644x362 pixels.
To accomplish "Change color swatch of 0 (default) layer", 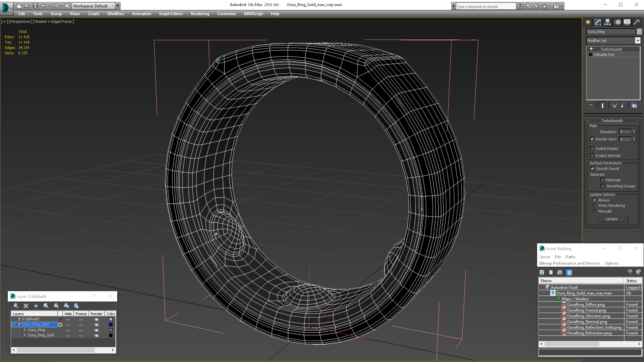I will click(x=111, y=319).
